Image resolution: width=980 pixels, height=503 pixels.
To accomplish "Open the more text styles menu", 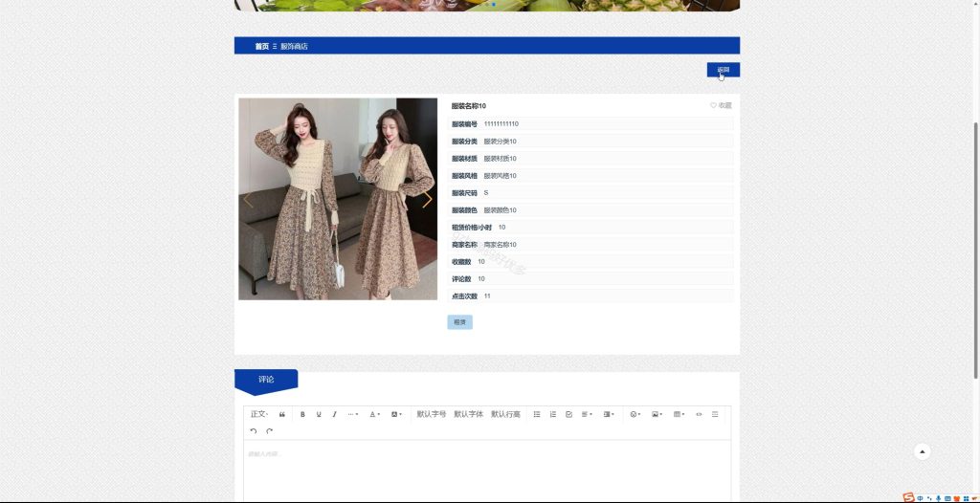I will (353, 414).
